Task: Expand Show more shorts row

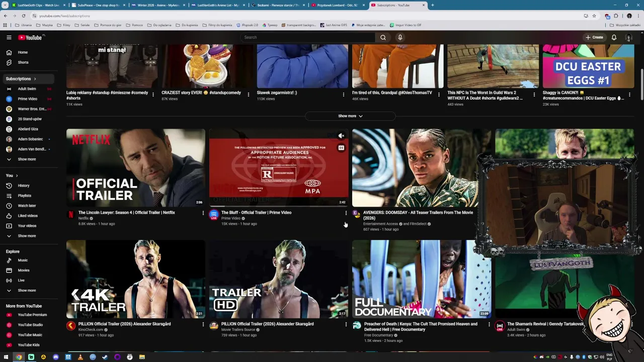Action: click(x=350, y=116)
